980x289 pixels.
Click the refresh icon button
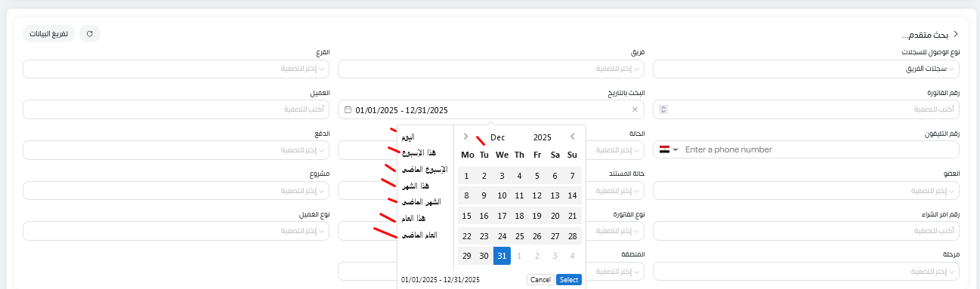pos(90,34)
